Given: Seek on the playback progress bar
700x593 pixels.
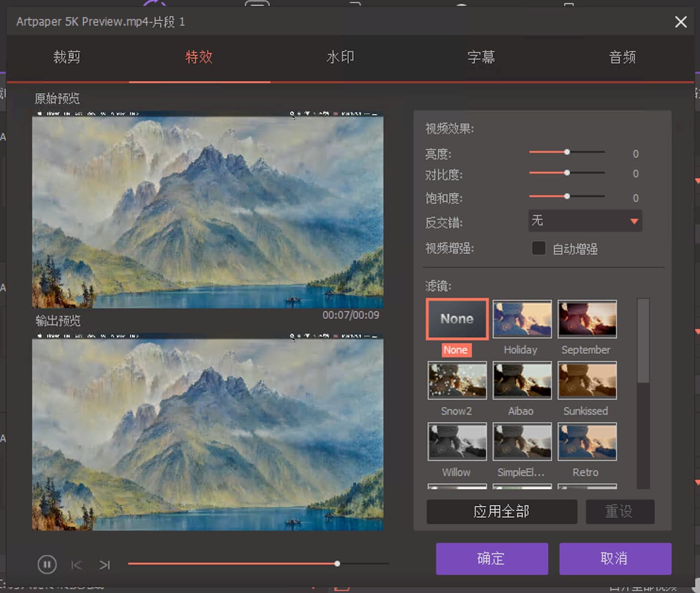Looking at the screenshot, I should pyautogui.click(x=258, y=564).
